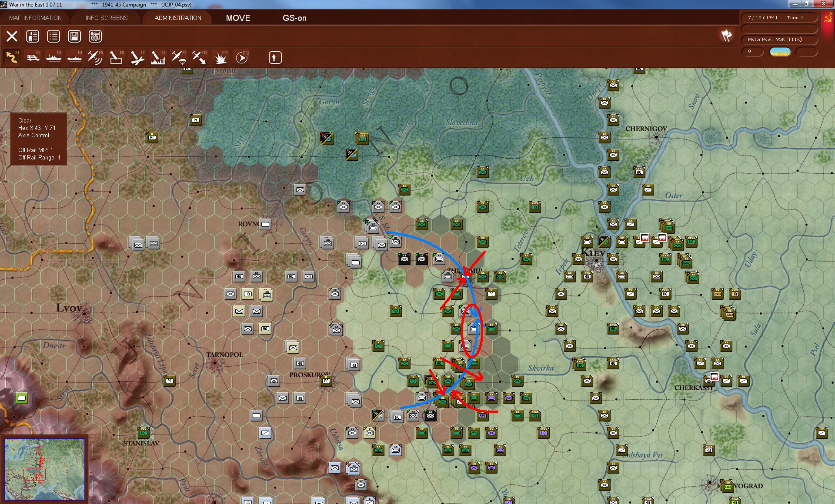Select the bright green unit counter southwest of Lvov
This screenshot has width=835, height=504.
tap(22, 398)
